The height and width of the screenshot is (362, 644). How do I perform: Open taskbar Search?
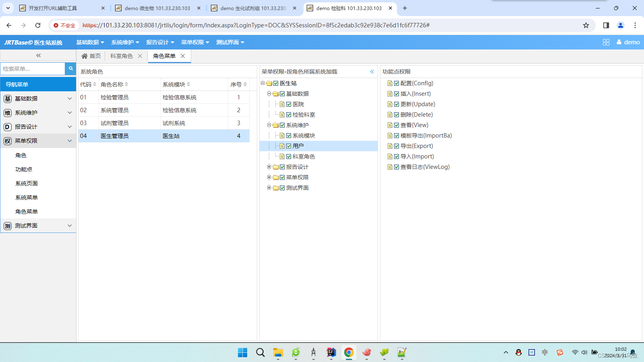tap(260, 352)
